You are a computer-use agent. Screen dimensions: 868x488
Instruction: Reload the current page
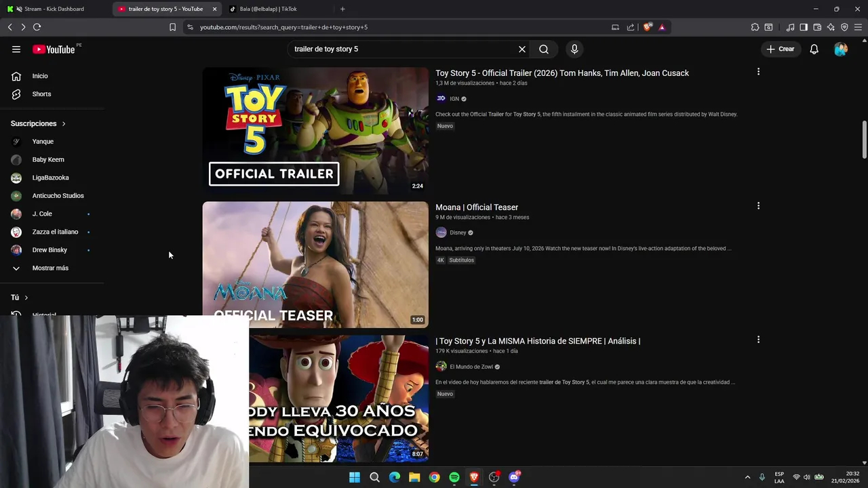click(x=37, y=27)
